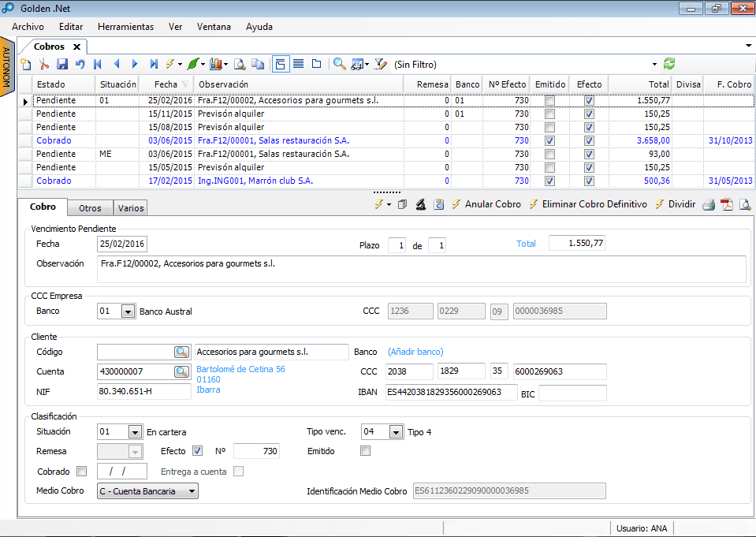This screenshot has height=537, width=756.
Task: Click the undo arrow icon
Action: click(x=80, y=65)
